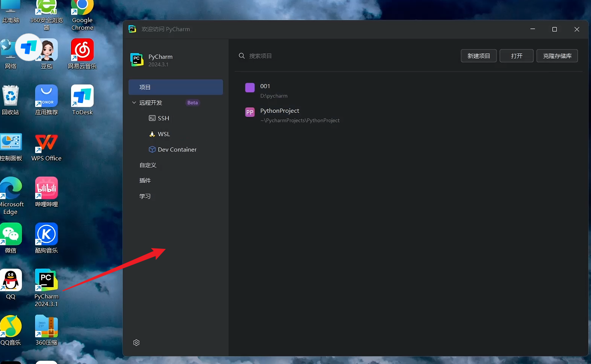
Task: Collapse the 远程开发 section chevron
Action: [x=134, y=102]
